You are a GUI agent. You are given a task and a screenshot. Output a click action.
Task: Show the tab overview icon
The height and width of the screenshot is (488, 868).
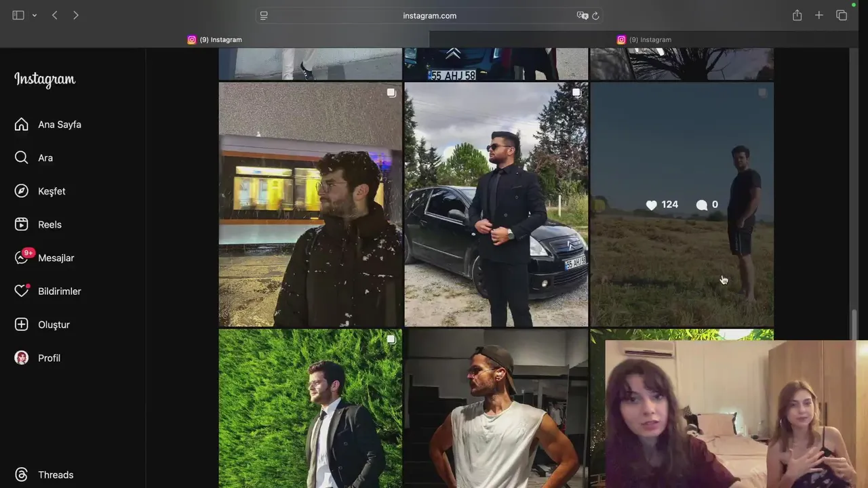(842, 15)
